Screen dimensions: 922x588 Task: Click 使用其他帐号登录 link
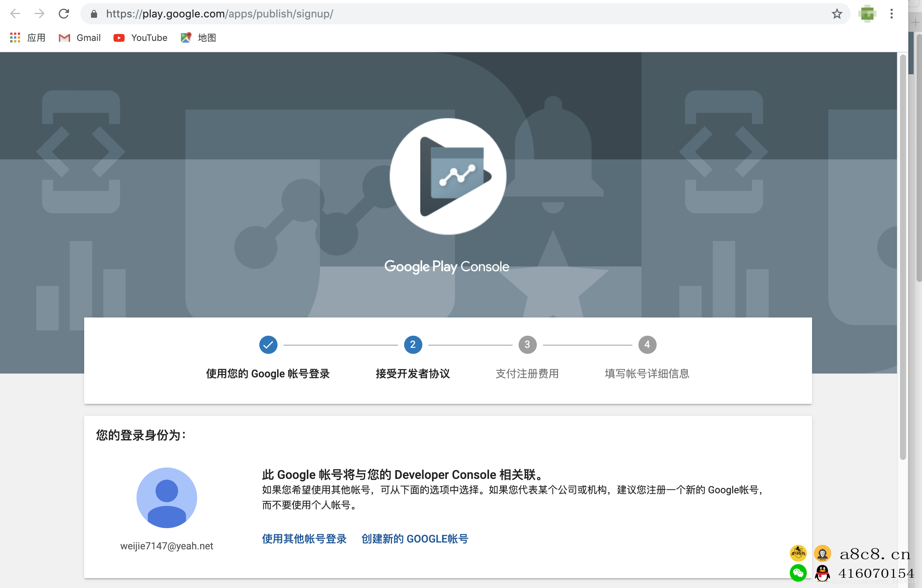point(304,539)
